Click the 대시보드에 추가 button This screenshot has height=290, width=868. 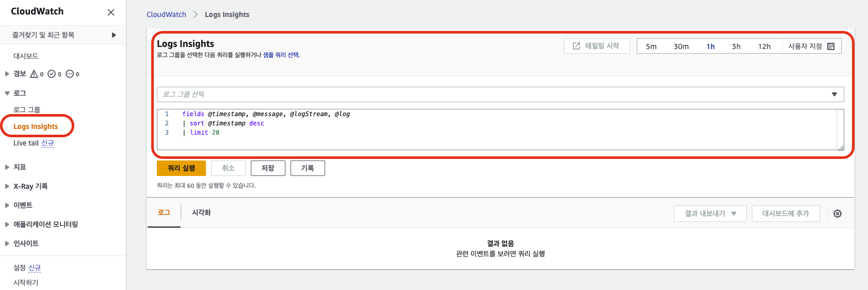click(x=785, y=214)
